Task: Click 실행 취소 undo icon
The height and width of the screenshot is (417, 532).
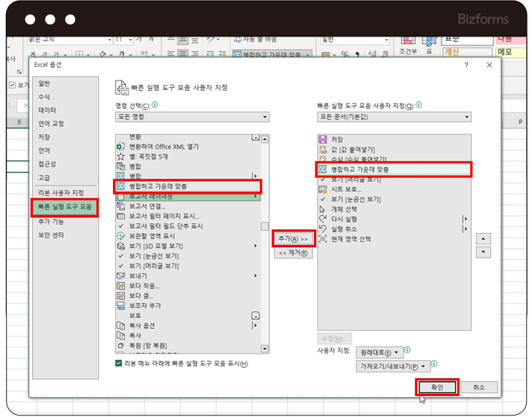Action: [323, 229]
